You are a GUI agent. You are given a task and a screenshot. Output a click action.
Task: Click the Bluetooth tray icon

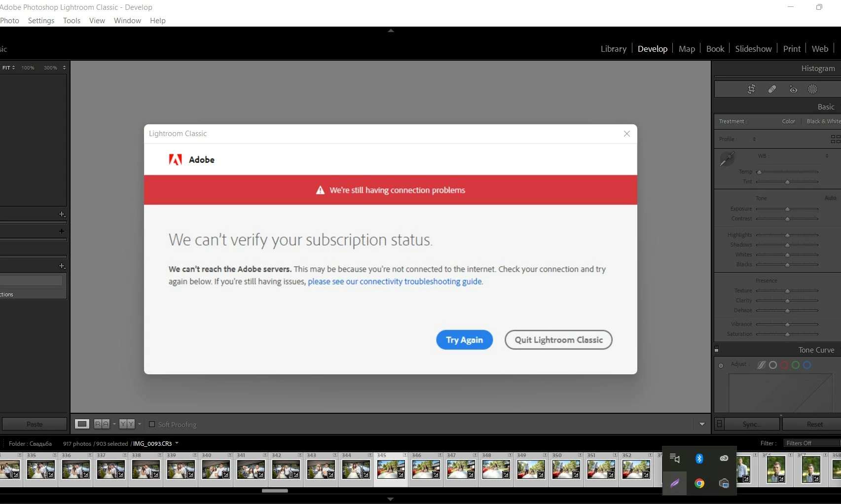coord(699,459)
